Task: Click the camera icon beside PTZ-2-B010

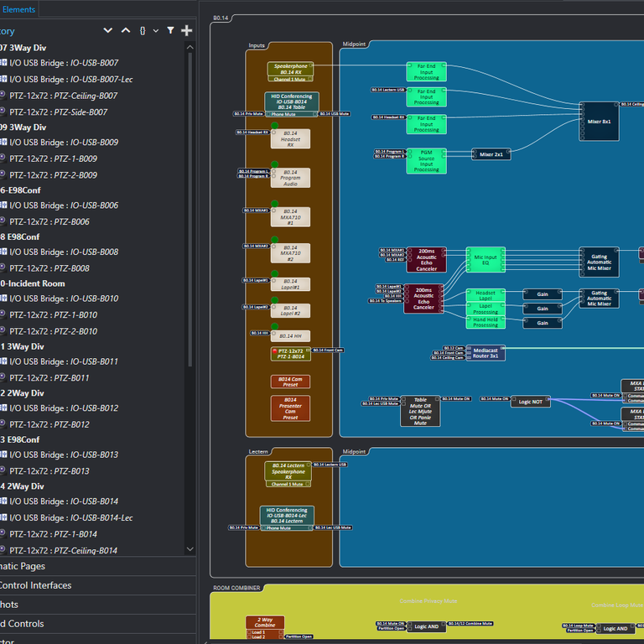Action: coord(3,330)
